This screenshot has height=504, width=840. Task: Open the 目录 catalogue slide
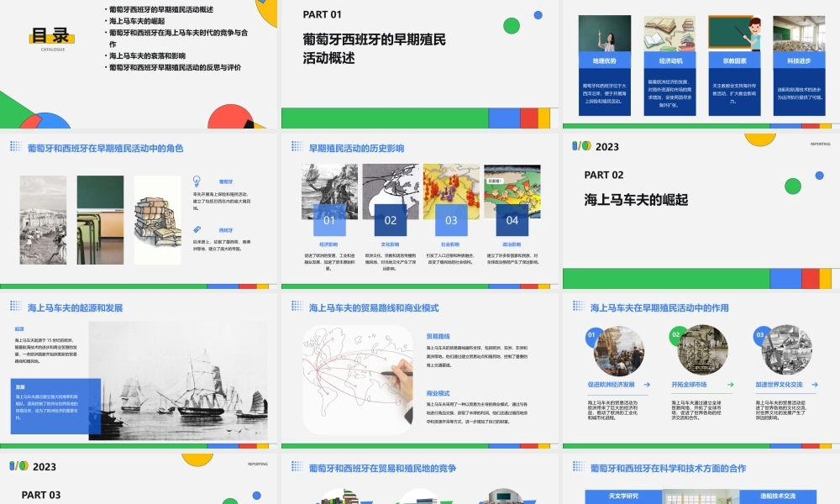(x=139, y=64)
